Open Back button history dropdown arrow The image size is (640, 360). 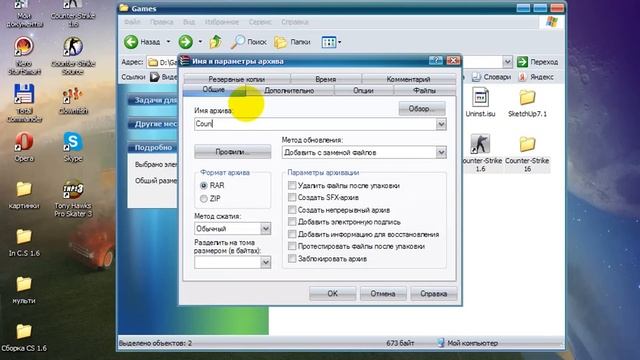click(168, 42)
